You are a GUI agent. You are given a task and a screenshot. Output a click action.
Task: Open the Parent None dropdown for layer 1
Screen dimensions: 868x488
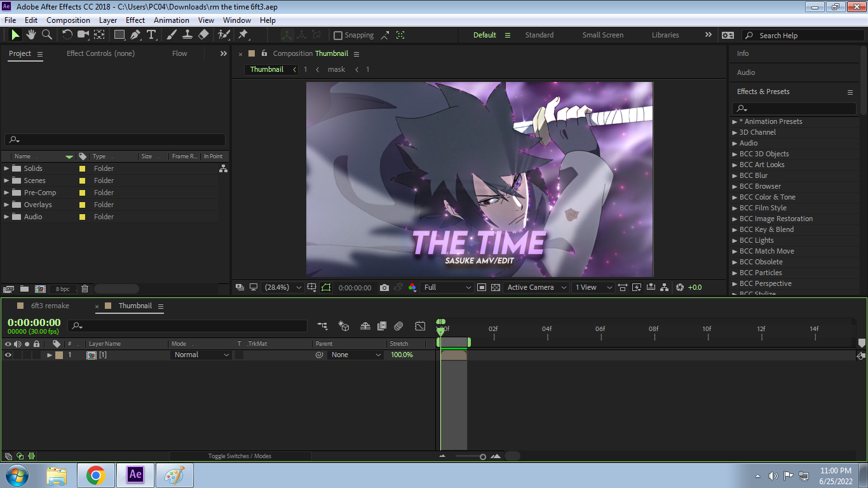[356, 355]
